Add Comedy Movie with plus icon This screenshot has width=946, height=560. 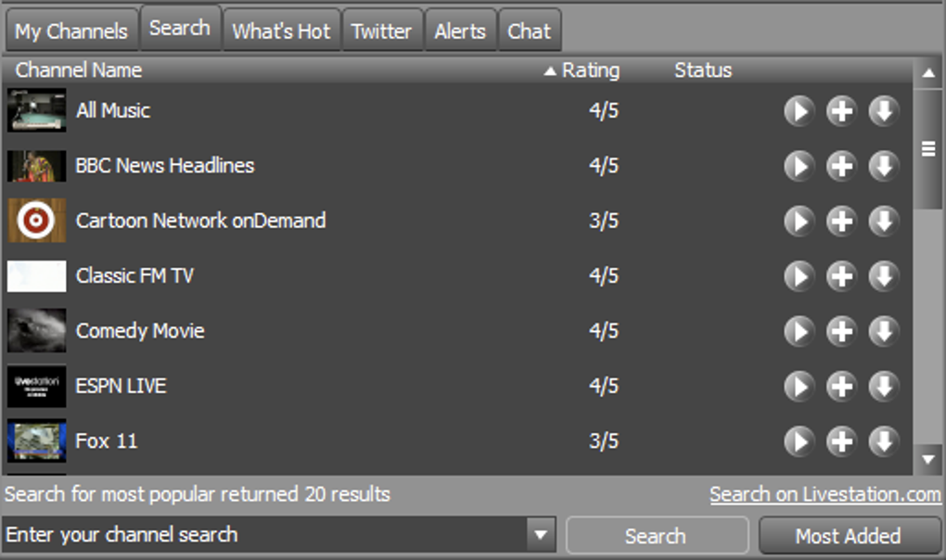pyautogui.click(x=841, y=331)
